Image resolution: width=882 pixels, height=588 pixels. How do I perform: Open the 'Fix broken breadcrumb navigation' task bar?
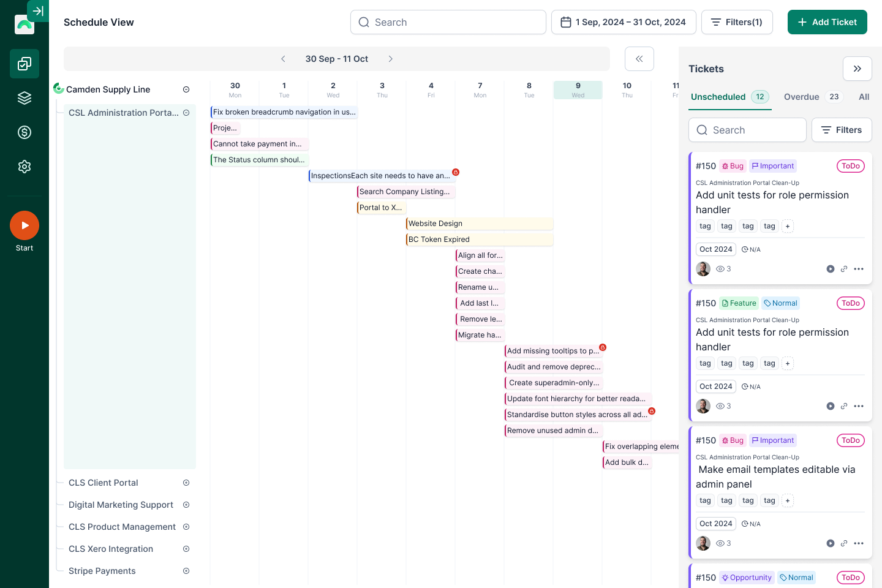click(x=284, y=112)
